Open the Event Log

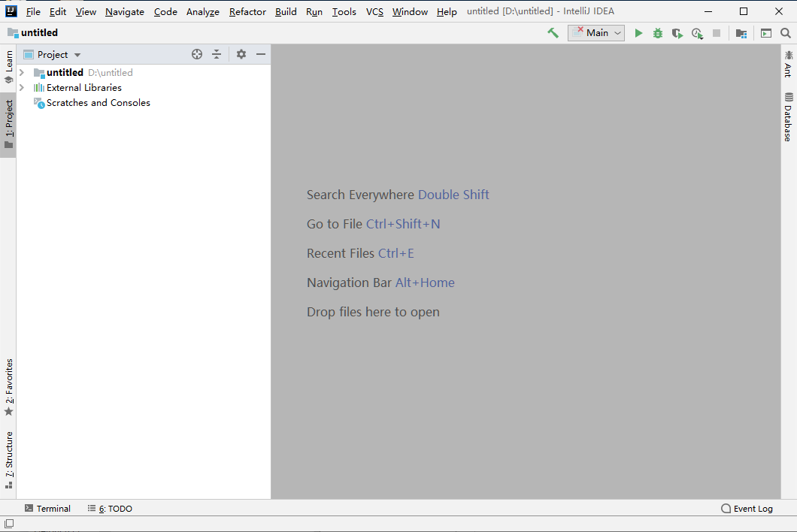click(747, 509)
